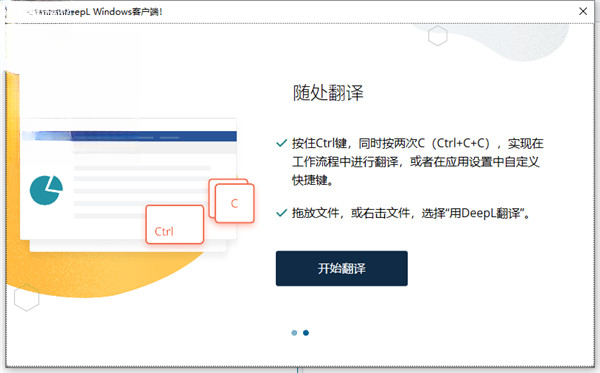This screenshot has width=600, height=373.
Task: Go to first onboarding page dot
Action: tap(294, 333)
